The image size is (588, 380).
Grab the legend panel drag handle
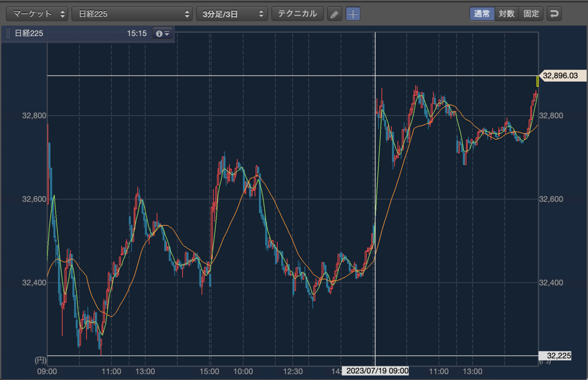pyautogui.click(x=7, y=33)
